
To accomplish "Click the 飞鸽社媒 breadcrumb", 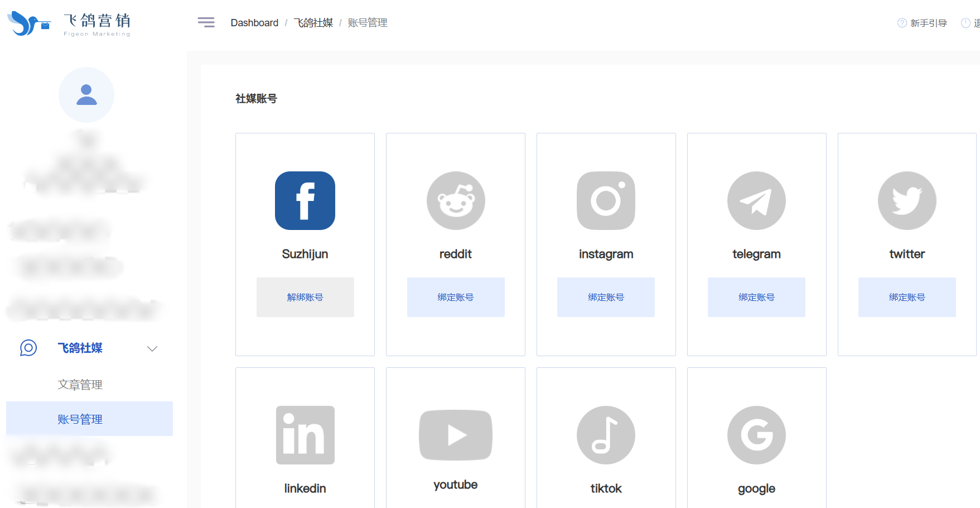I will tap(313, 23).
